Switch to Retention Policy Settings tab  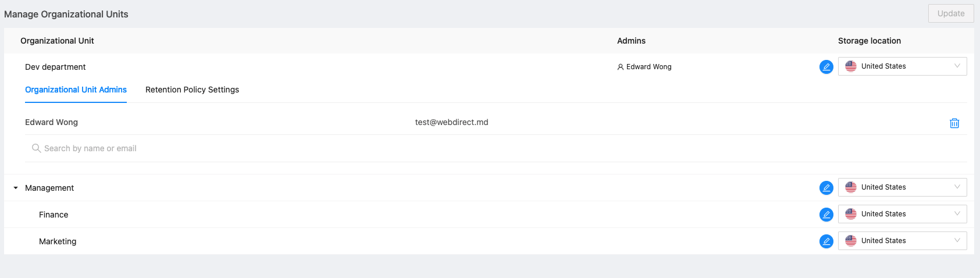[x=192, y=90]
